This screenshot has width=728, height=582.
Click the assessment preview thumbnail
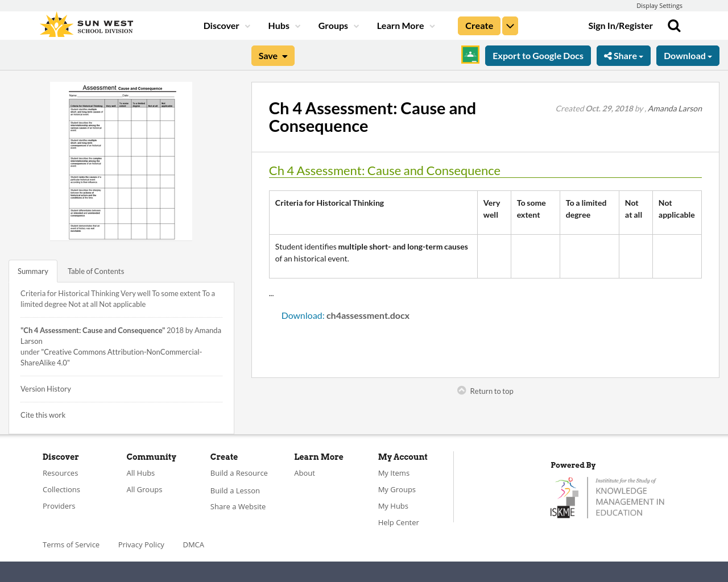(121, 161)
